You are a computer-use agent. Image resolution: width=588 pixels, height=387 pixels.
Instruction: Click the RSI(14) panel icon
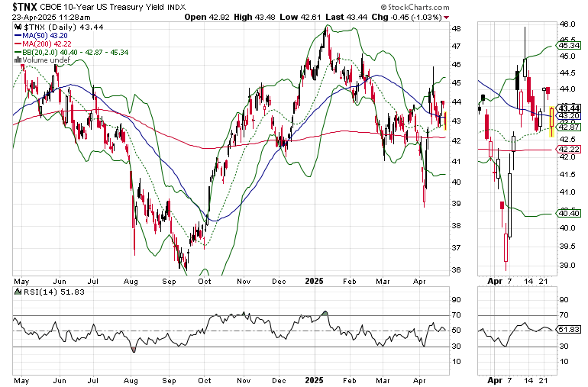(18, 292)
